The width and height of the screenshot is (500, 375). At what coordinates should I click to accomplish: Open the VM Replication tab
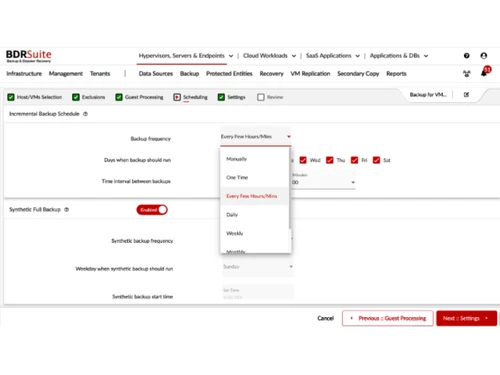(310, 74)
